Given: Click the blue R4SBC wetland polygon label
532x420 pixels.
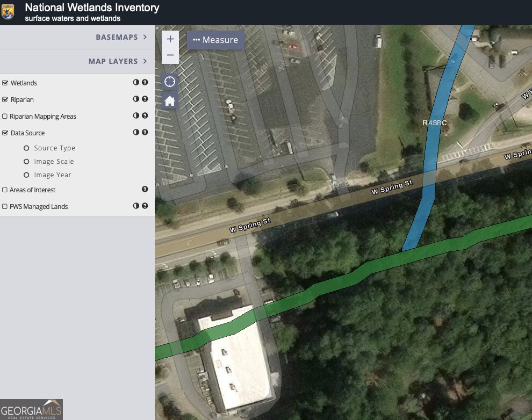Looking at the screenshot, I should coord(434,122).
